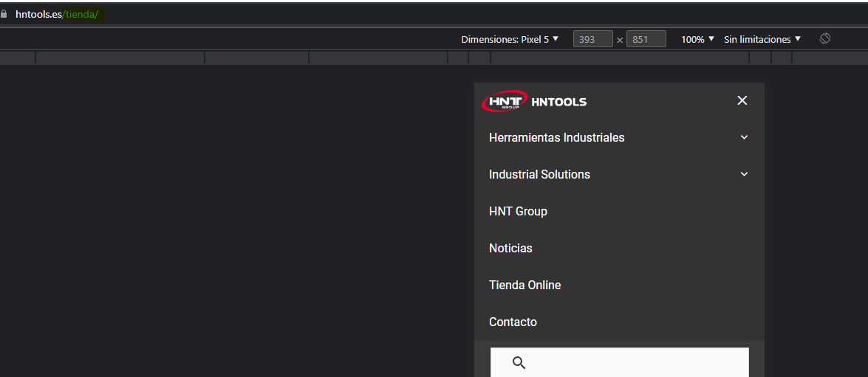Click the viewport width field showing 393
Screen dimensions: 868x377
pyautogui.click(x=593, y=39)
